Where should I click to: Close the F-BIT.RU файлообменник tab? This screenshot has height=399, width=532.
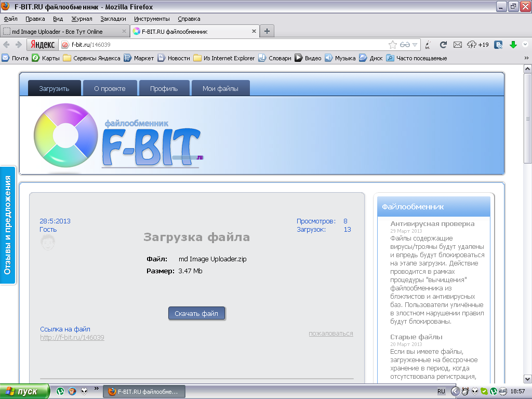click(254, 31)
